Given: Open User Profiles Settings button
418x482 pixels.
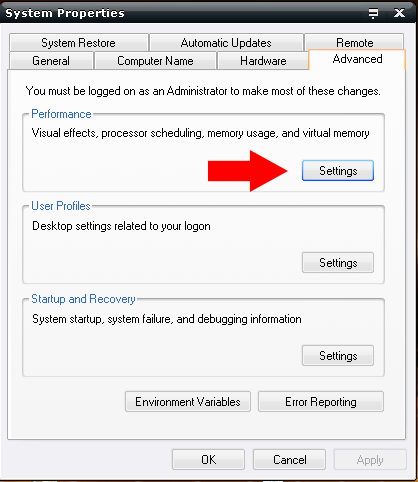Looking at the screenshot, I should pyautogui.click(x=338, y=263).
